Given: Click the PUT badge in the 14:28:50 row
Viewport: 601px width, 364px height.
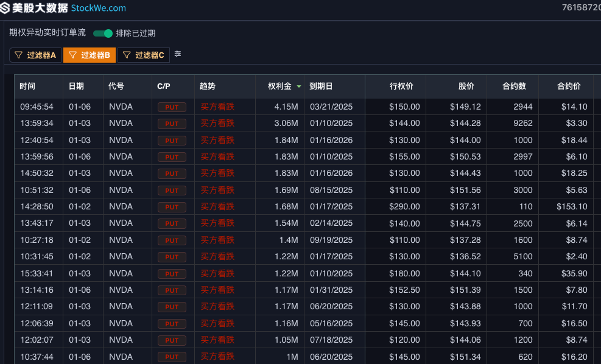Looking at the screenshot, I should click(x=172, y=207).
